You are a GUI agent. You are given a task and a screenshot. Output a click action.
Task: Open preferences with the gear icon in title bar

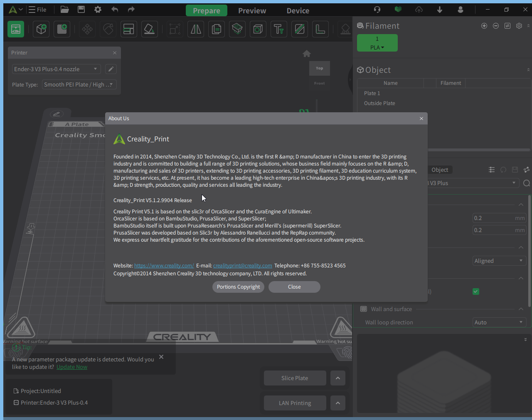(98, 10)
